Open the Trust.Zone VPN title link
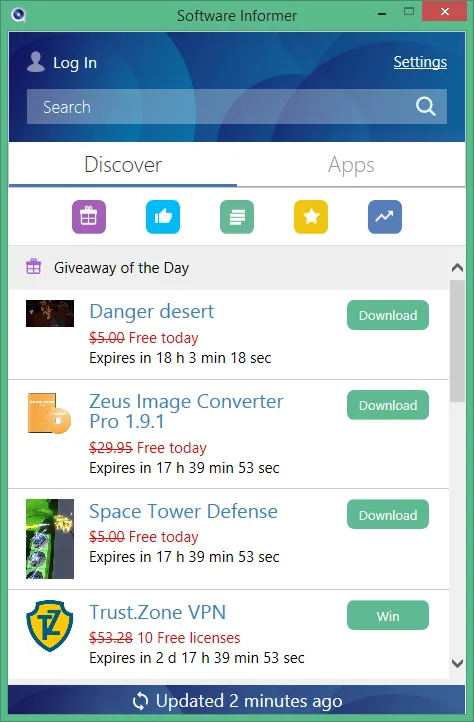The width and height of the screenshot is (474, 722). tap(158, 612)
